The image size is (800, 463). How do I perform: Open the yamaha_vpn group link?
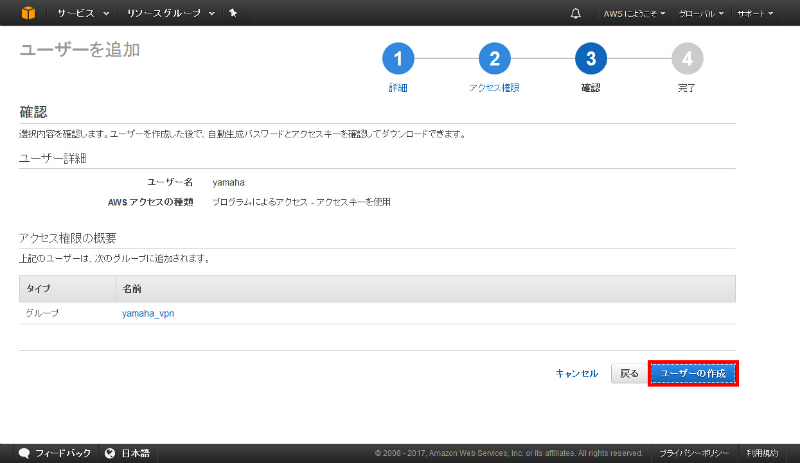148,313
